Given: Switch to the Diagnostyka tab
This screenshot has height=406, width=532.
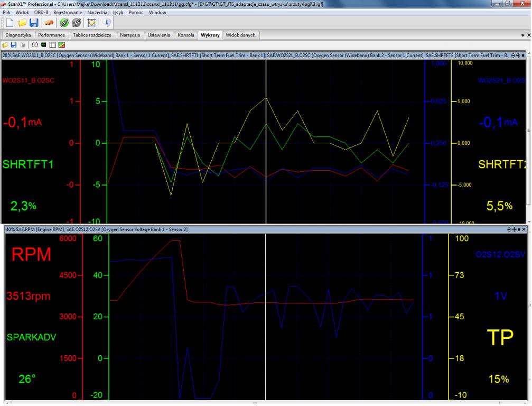Looking at the screenshot, I should [x=18, y=35].
